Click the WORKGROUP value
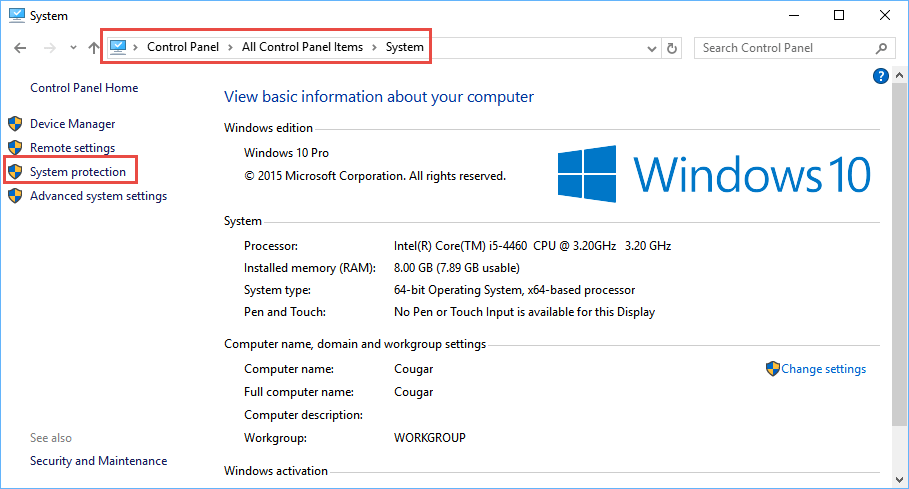The height and width of the screenshot is (489, 909). point(430,437)
